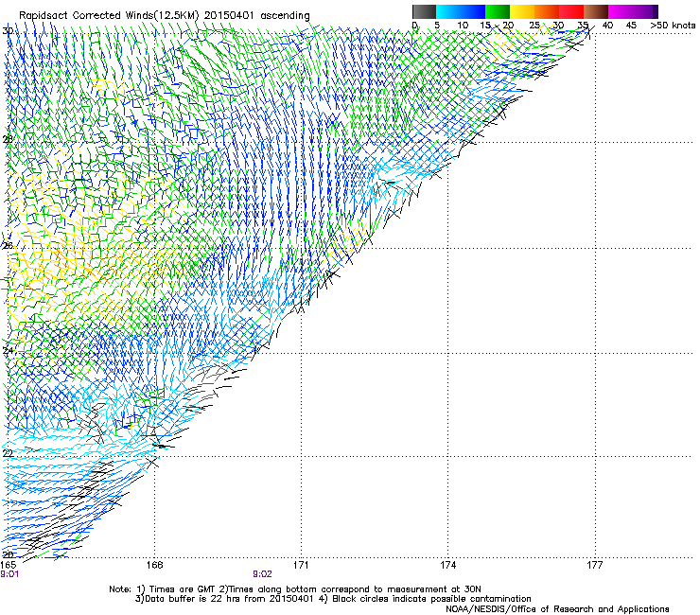This screenshot has height=615, width=700.
Task: Click the latitude label '20'
Action: (8, 554)
